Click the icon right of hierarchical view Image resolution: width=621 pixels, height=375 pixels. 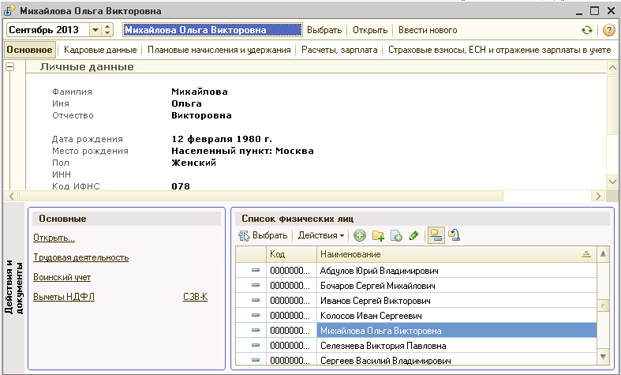click(454, 236)
